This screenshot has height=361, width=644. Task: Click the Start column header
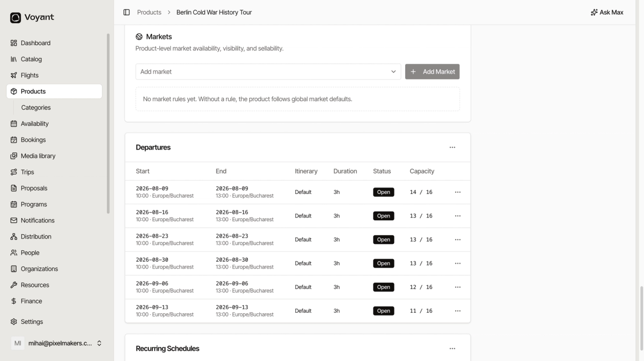[x=143, y=171]
